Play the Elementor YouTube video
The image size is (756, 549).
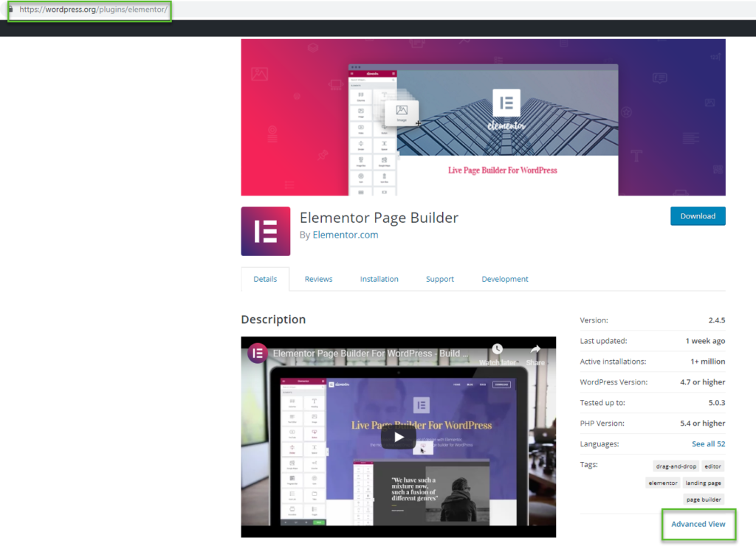coord(398,437)
